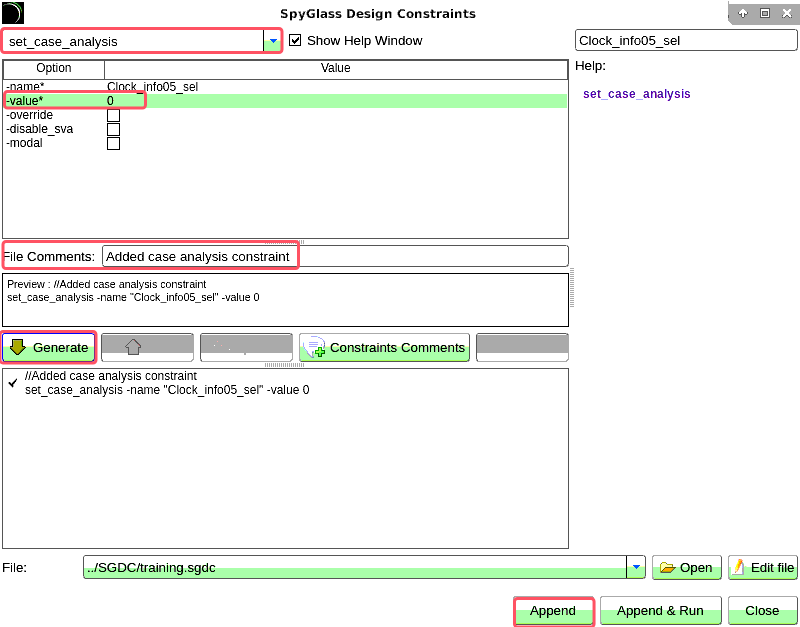Click the Option column header
This screenshot has width=800, height=627.
54,68
